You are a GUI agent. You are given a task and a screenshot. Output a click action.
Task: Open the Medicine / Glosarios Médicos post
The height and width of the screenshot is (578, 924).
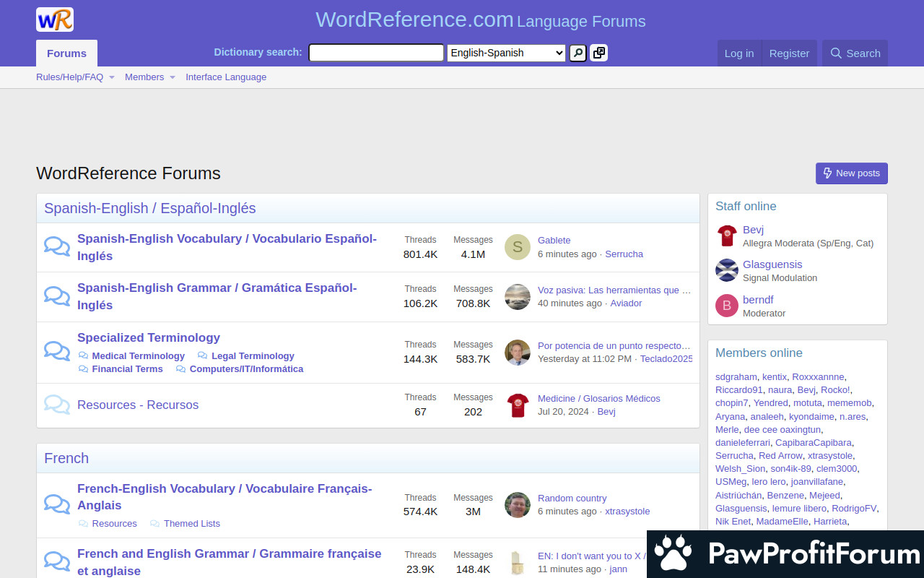point(599,398)
